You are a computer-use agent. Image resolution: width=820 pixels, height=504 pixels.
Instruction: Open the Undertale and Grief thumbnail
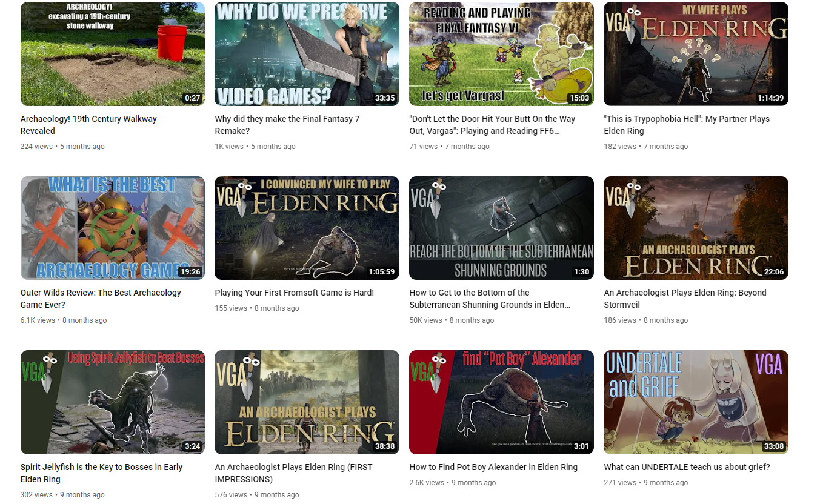tap(696, 402)
